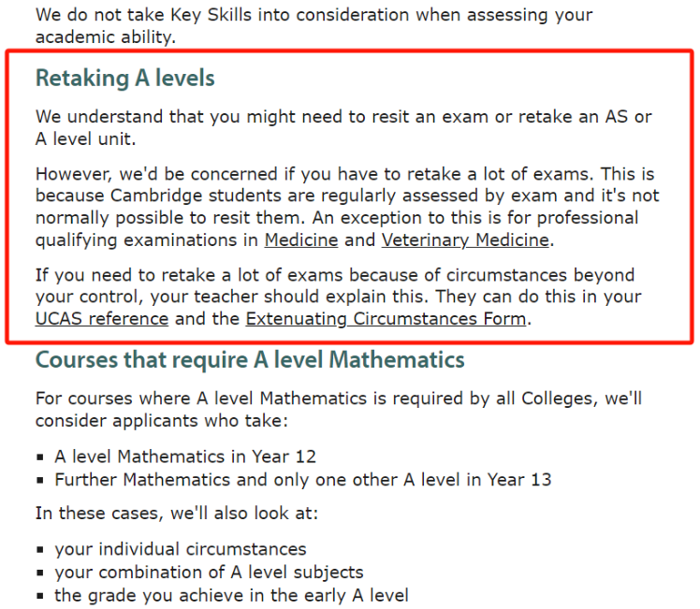Screen dimensions: 700x609
Task: Open the Medicine link
Action: 301,240
